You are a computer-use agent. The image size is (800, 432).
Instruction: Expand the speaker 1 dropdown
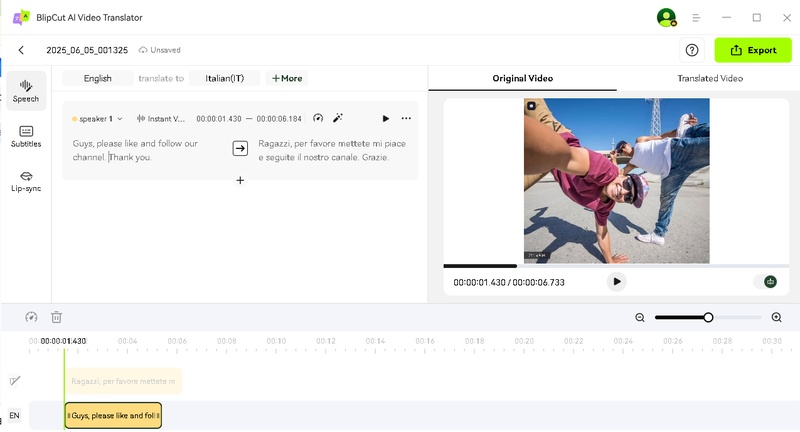pos(97,119)
